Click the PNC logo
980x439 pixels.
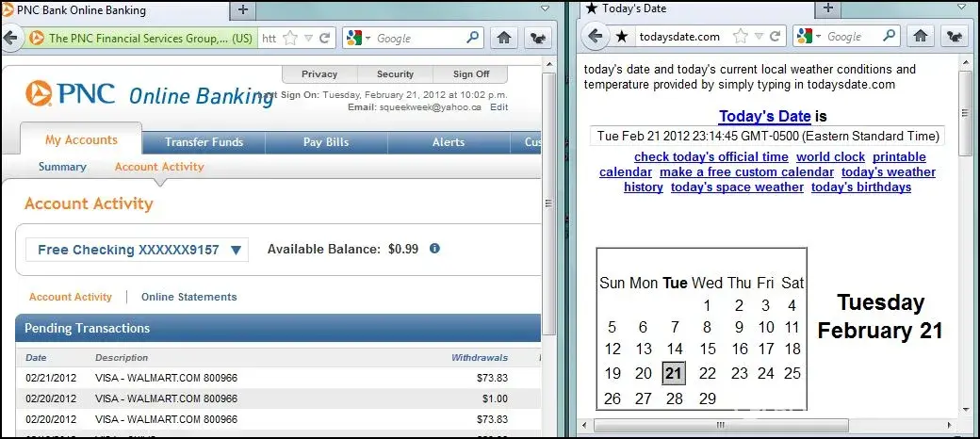pyautogui.click(x=70, y=93)
